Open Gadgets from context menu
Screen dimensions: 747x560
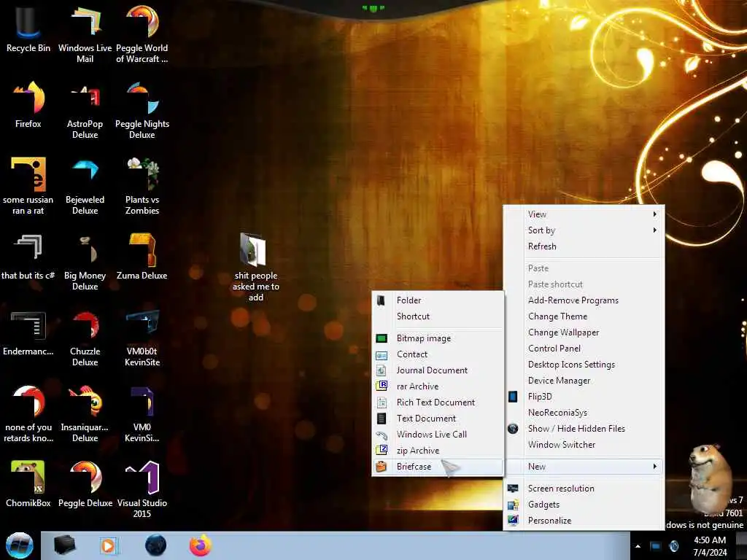click(584, 505)
